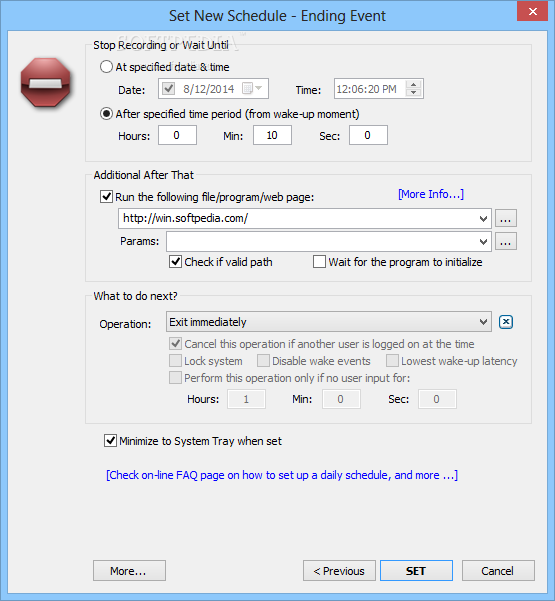
Task: Click the date value 8/12/2014
Action: pyautogui.click(x=209, y=89)
